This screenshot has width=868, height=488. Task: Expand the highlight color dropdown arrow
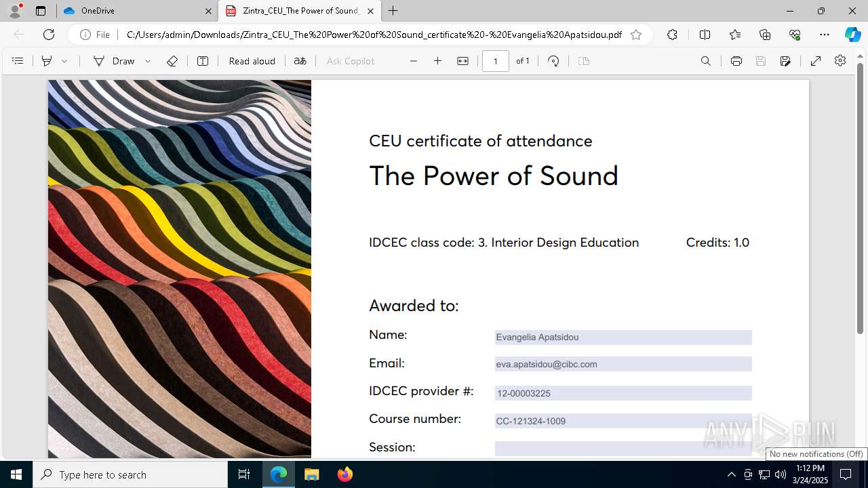pos(64,61)
